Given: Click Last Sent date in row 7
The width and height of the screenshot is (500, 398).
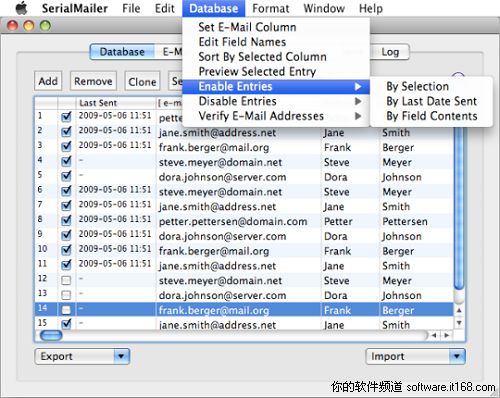Looking at the screenshot, I should tap(115, 204).
